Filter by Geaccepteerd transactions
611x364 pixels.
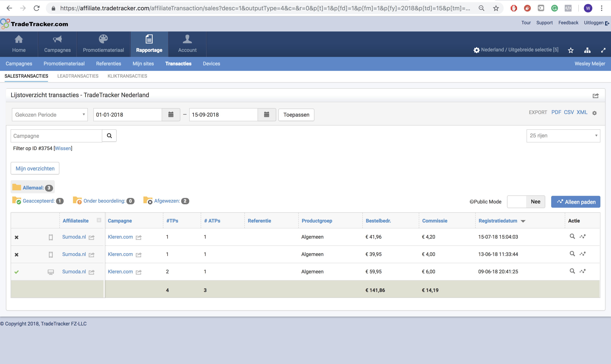(x=38, y=201)
